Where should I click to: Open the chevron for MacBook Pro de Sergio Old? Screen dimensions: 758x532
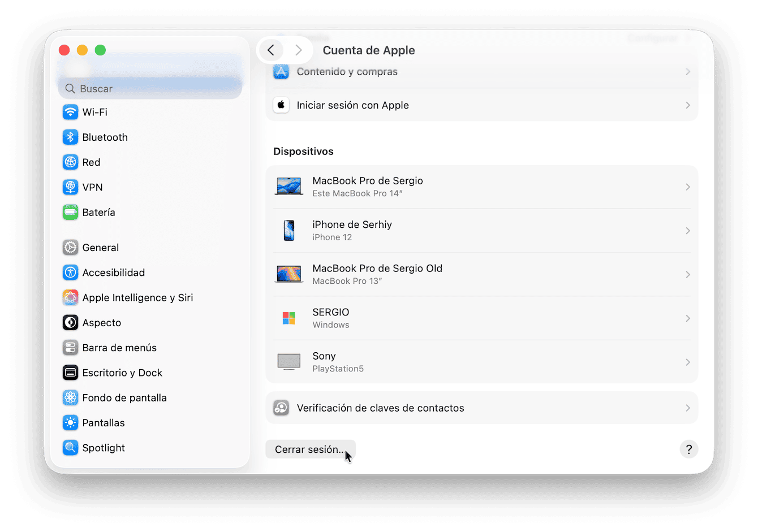click(688, 274)
